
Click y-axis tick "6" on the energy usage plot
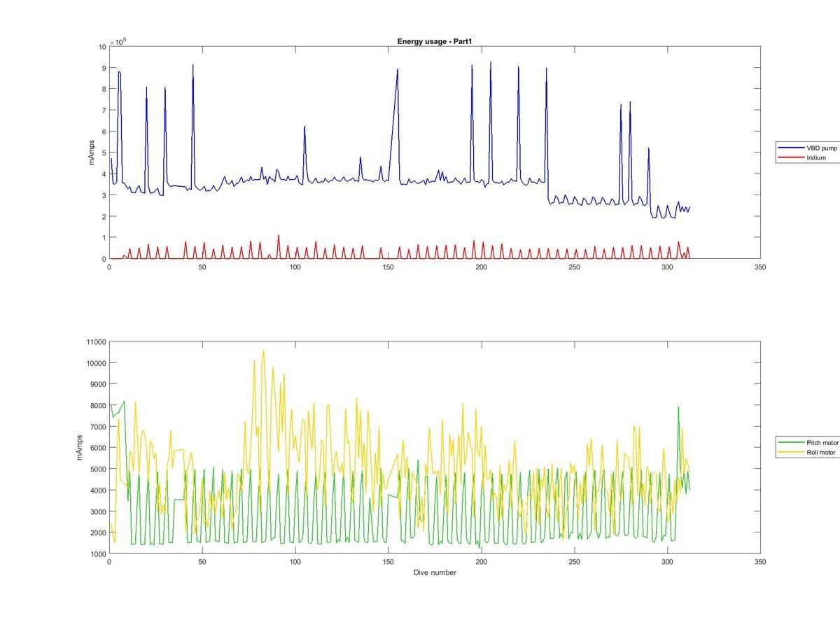pyautogui.click(x=104, y=132)
